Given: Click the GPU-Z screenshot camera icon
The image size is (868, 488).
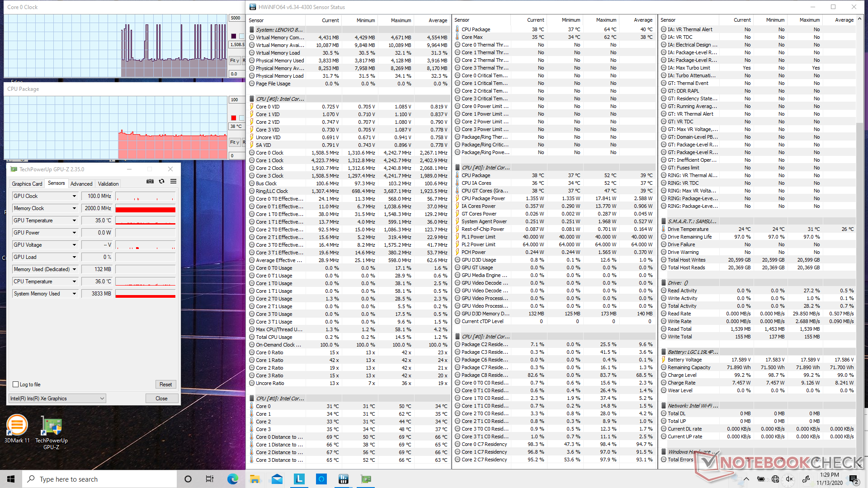Looking at the screenshot, I should coord(150,181).
